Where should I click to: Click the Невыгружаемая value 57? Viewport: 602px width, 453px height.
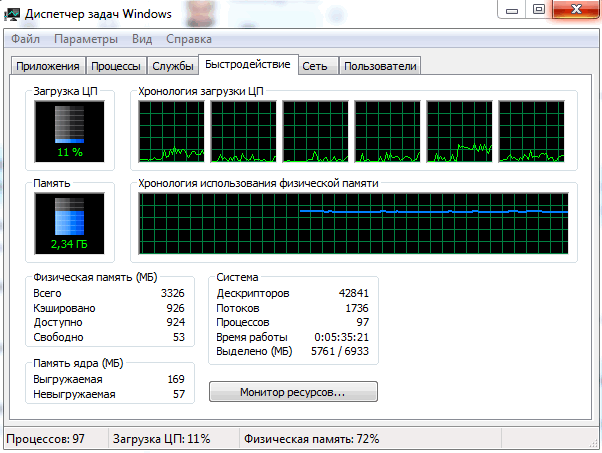click(x=179, y=394)
